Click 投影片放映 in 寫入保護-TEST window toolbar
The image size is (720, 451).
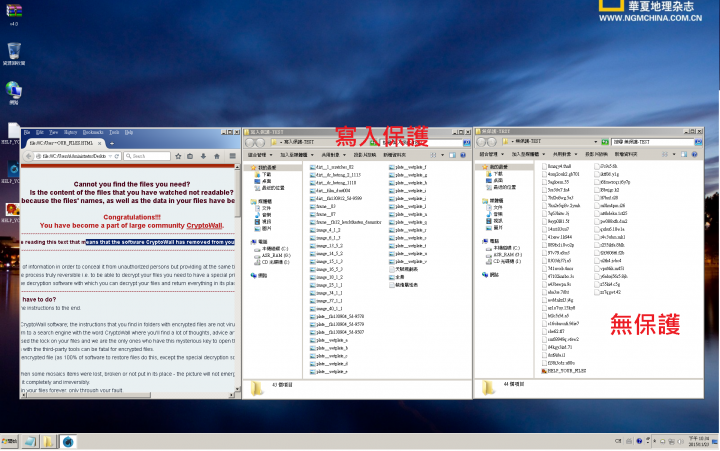coord(364,155)
